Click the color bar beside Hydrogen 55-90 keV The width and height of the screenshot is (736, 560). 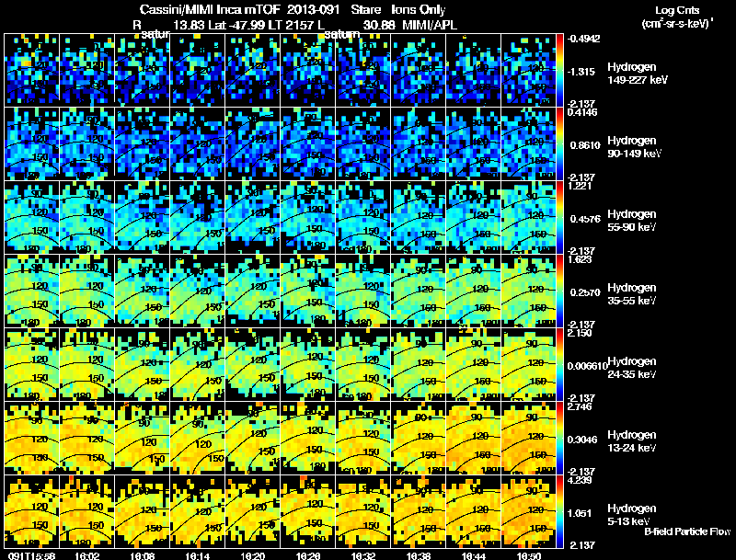coord(559,217)
